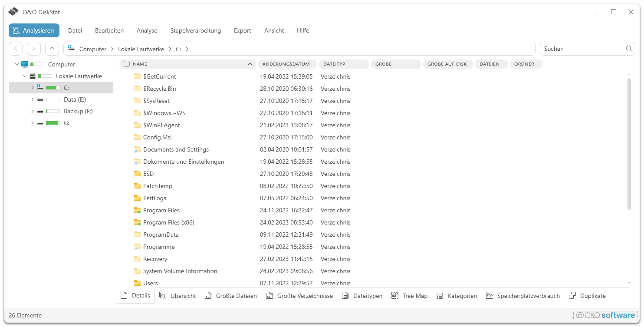This screenshot has width=644, height=327.
Task: Open the Ansicht menu
Action: coord(274,30)
